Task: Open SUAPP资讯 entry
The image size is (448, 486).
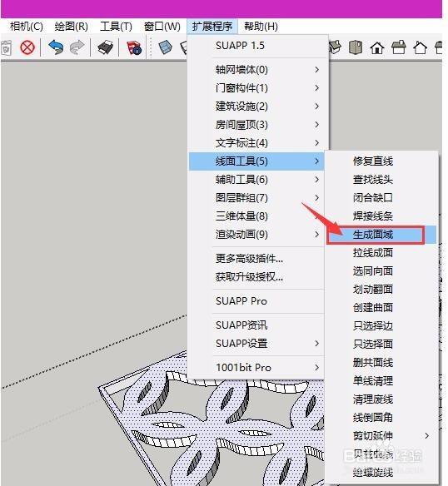Action: [256, 325]
